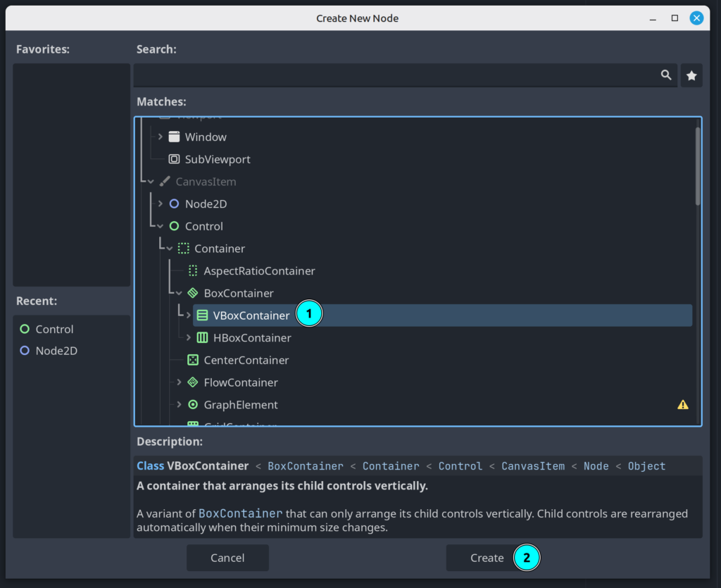Select Node2D in Recent list
The height and width of the screenshot is (588, 721).
pos(56,350)
